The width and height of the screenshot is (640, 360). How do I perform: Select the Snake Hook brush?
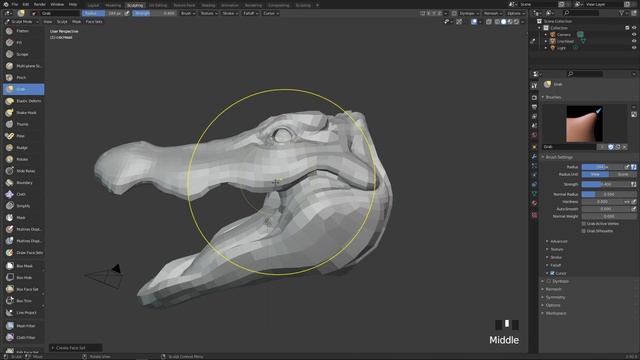pyautogui.click(x=23, y=113)
